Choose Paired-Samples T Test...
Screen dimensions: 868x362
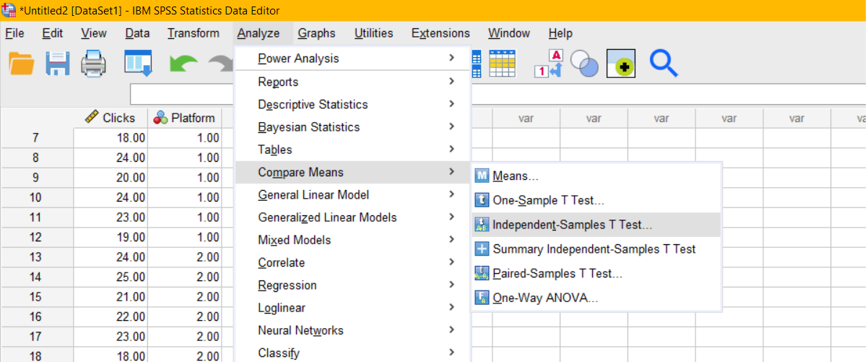tap(596, 273)
